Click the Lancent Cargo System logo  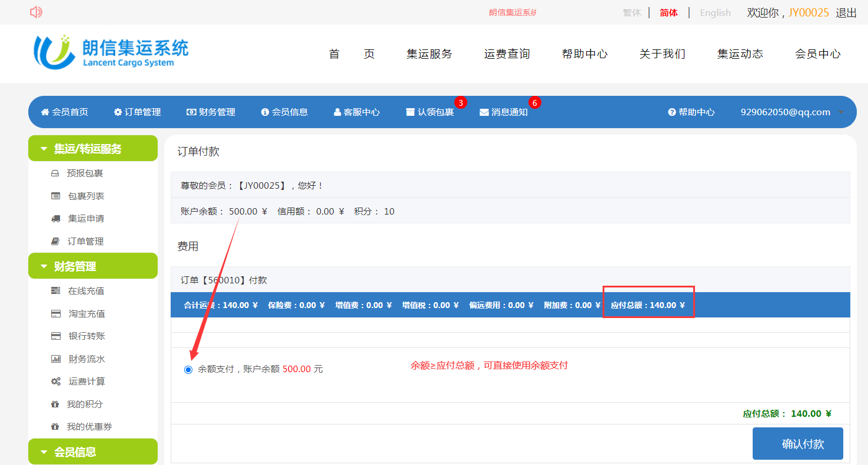click(x=111, y=52)
